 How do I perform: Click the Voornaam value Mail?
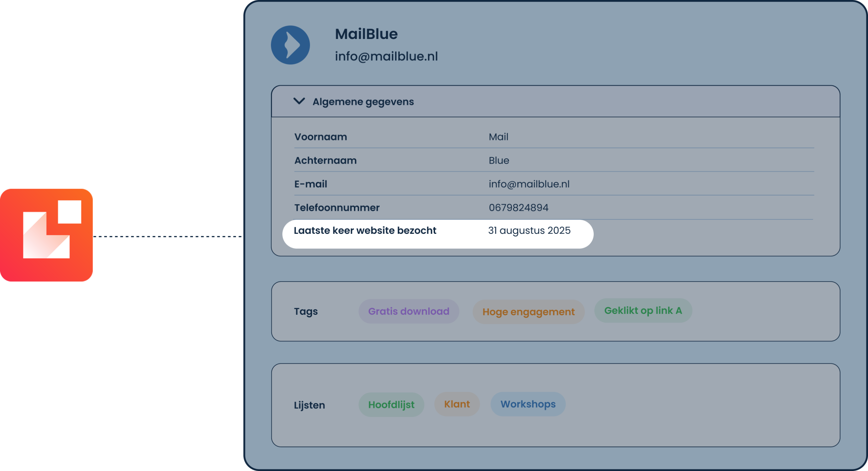click(x=498, y=137)
